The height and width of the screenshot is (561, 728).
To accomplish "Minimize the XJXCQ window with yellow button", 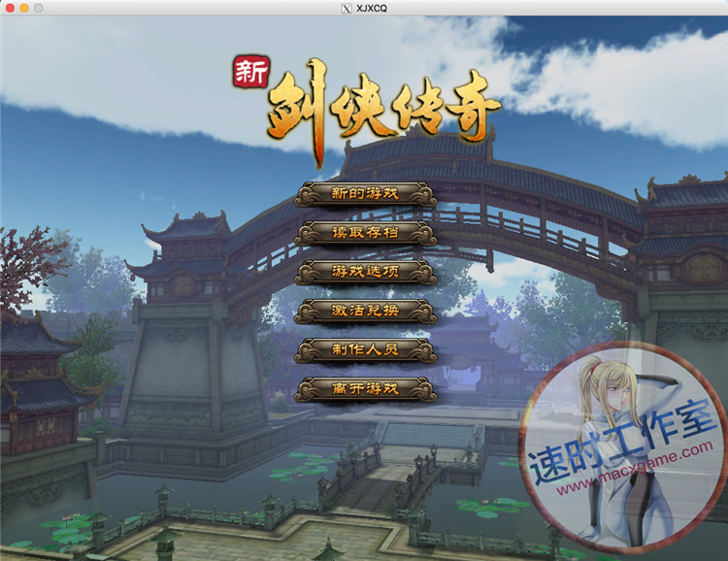I will point(24,8).
